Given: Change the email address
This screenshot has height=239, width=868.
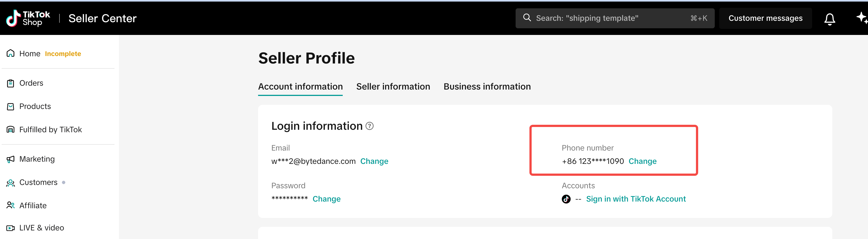Looking at the screenshot, I should (x=374, y=161).
